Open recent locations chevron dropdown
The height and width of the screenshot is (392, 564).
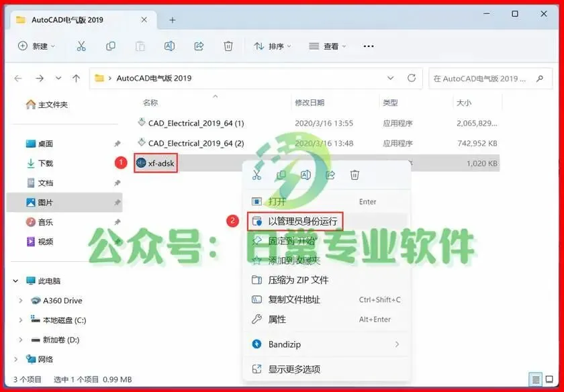(x=58, y=78)
